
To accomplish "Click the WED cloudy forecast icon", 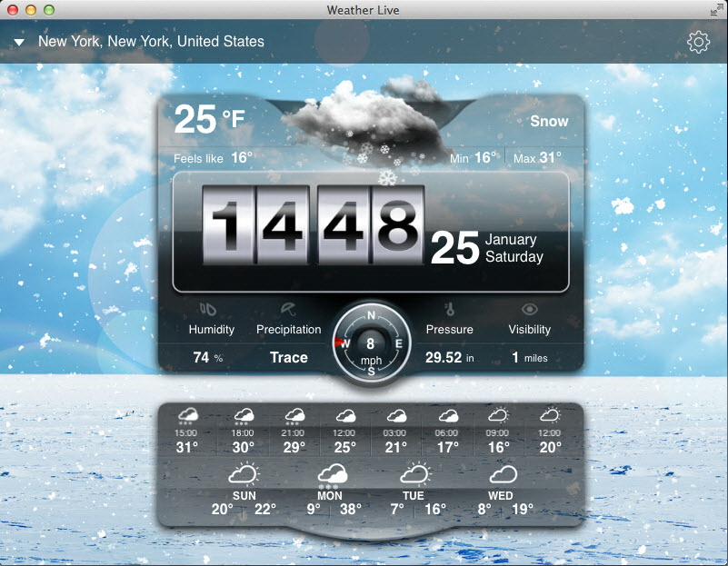I will [502, 474].
